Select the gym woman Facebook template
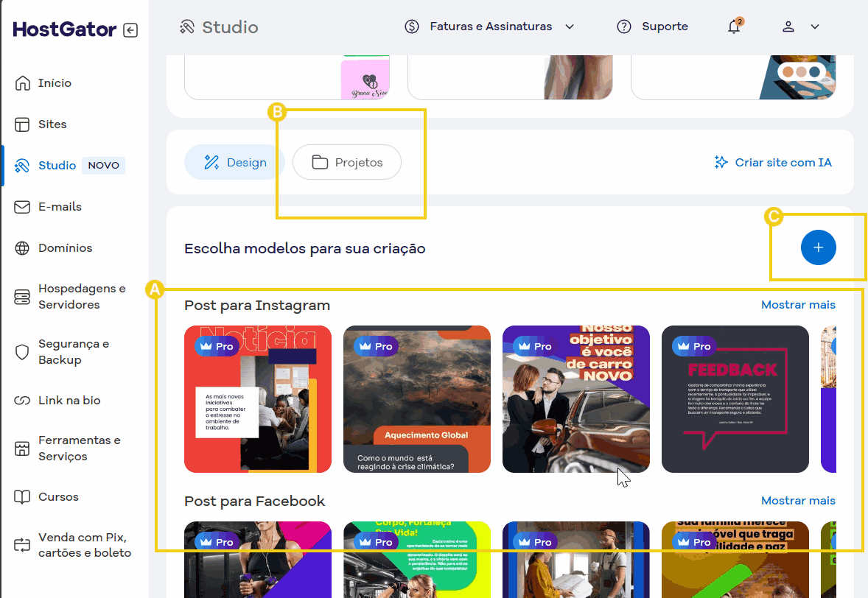The image size is (868, 598). tap(258, 559)
